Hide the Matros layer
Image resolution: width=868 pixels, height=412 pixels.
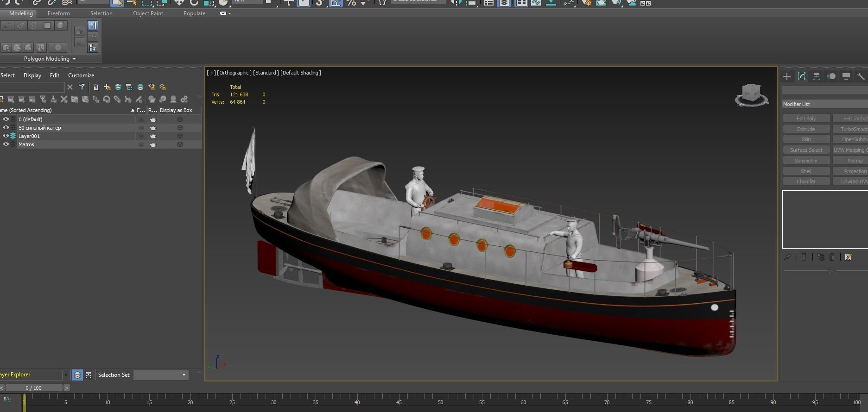point(6,144)
